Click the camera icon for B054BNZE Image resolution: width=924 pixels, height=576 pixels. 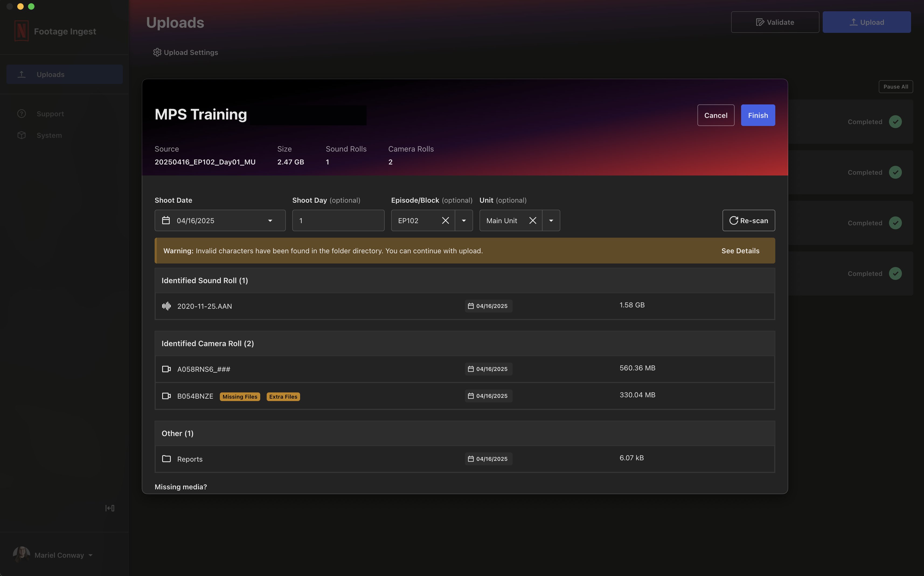[x=166, y=396]
